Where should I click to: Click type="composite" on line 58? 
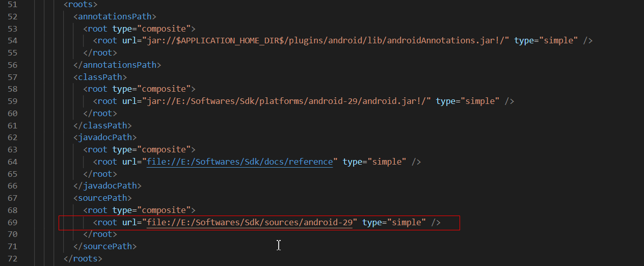(x=151, y=89)
